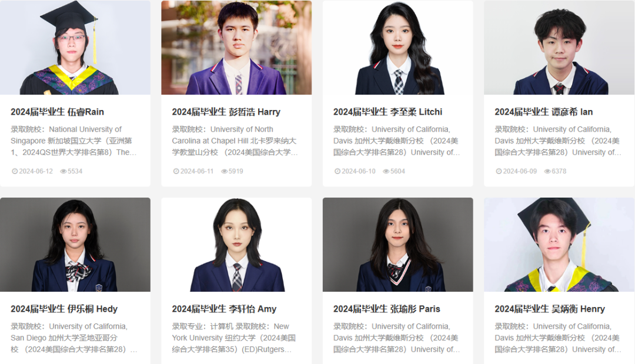Image resolution: width=635 pixels, height=364 pixels.
Task: Click the clock icon beside 2024-06-12
Action: point(15,171)
